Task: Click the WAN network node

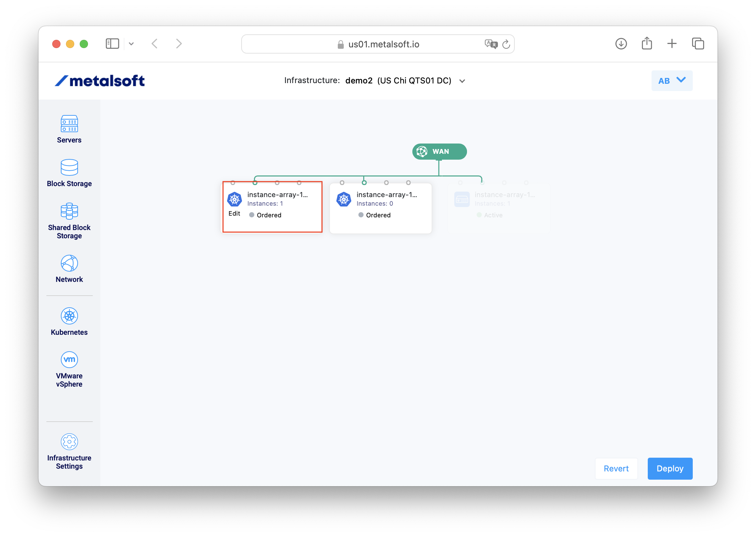Action: (439, 151)
